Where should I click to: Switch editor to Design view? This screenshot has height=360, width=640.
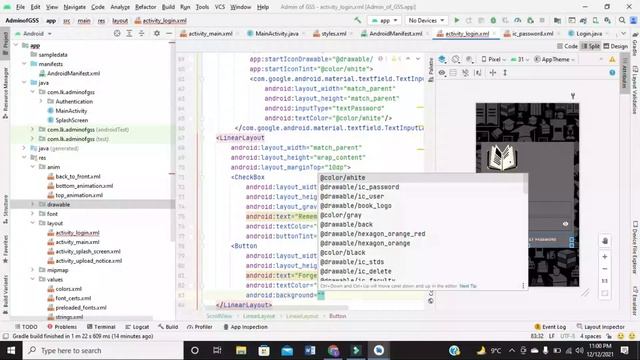point(616,46)
